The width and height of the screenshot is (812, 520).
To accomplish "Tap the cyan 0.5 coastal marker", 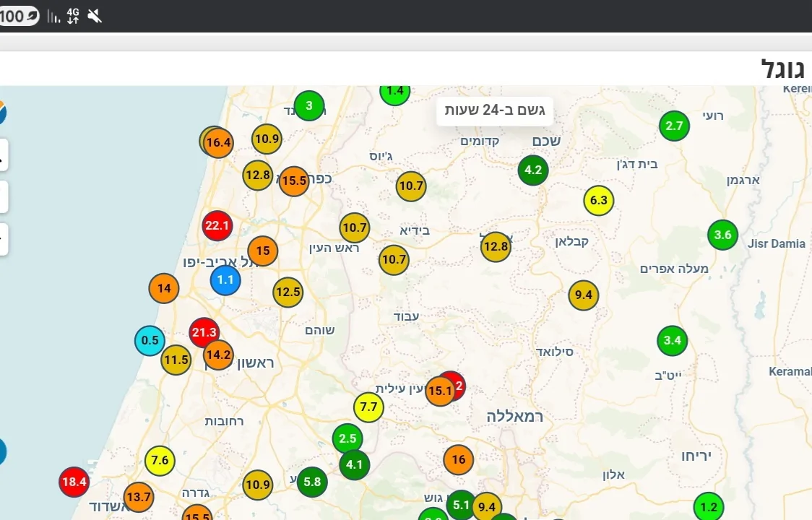I will 150,341.
